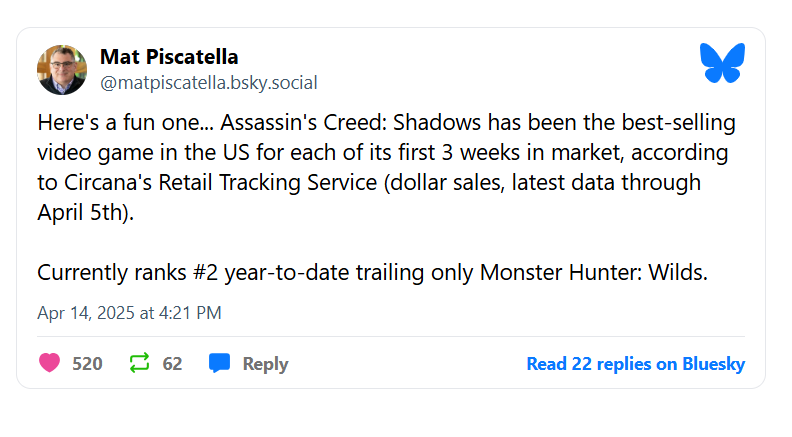Click the 62 reposts count
The image size is (792, 437).
[172, 364]
